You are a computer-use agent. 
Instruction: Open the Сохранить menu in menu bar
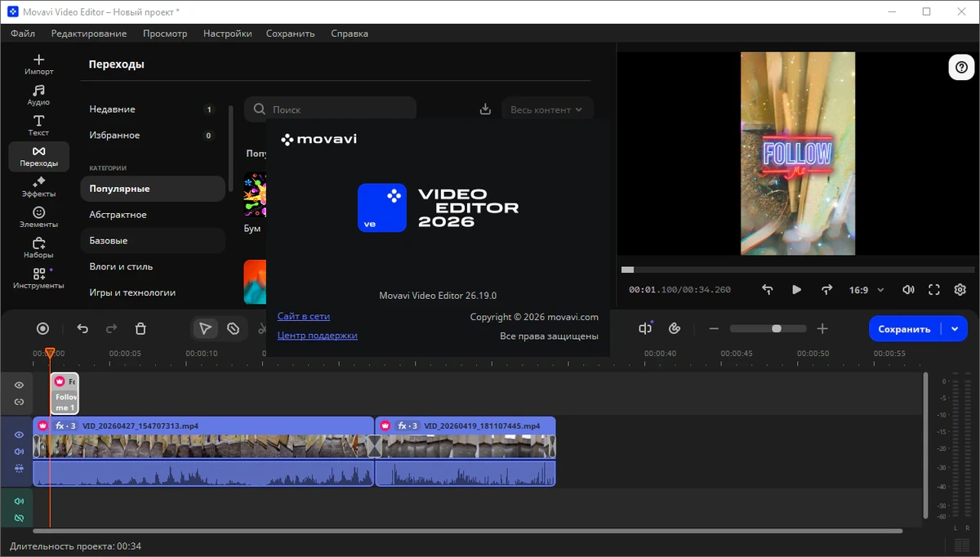click(291, 33)
